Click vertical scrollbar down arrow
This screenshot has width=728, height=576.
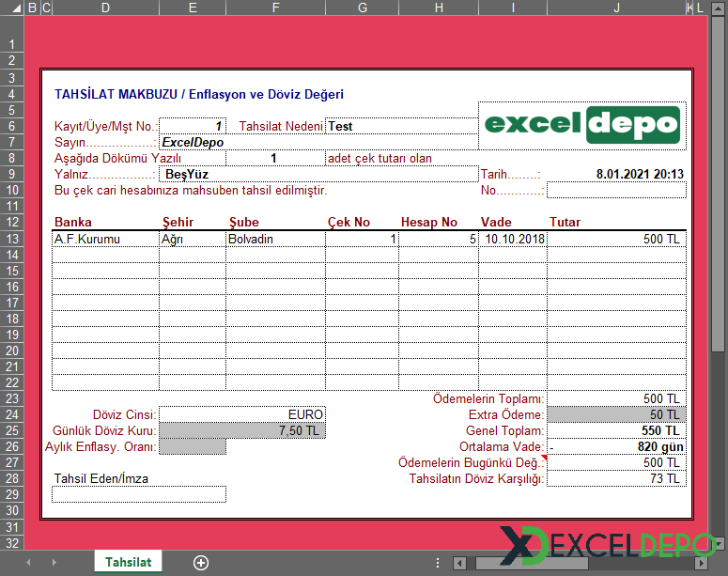720,544
